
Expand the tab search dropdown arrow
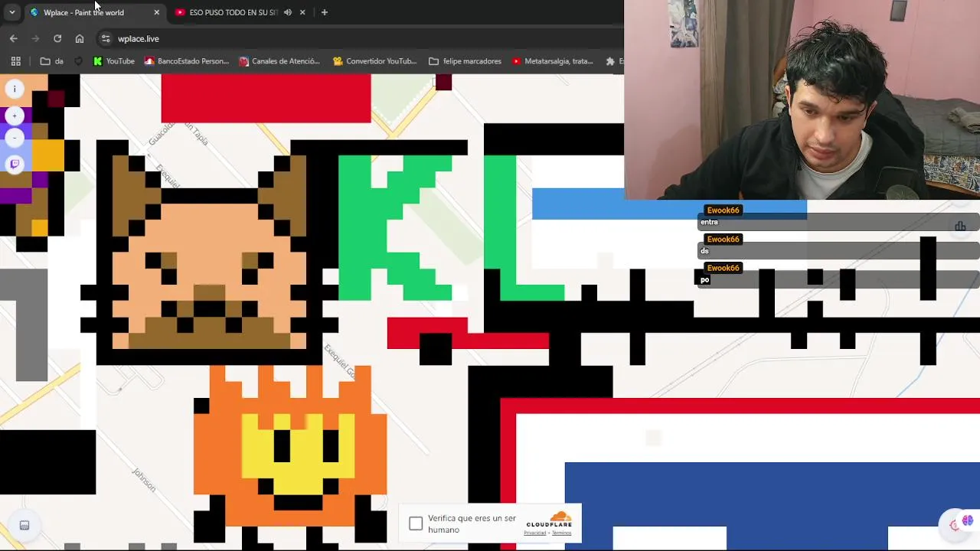click(x=11, y=12)
